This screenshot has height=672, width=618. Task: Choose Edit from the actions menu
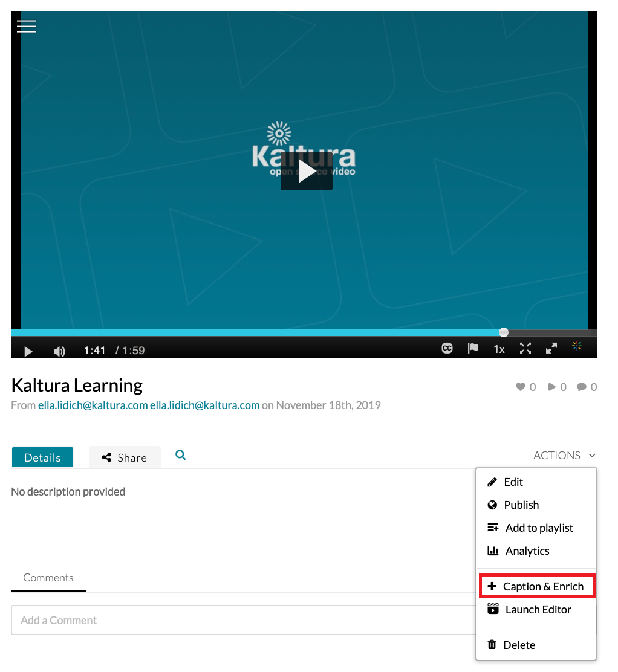pos(536,482)
